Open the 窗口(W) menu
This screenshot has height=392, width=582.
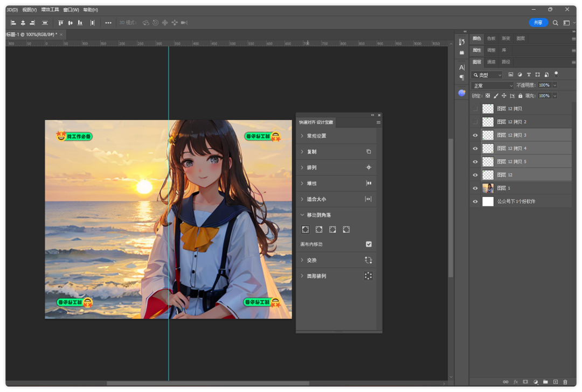point(71,10)
